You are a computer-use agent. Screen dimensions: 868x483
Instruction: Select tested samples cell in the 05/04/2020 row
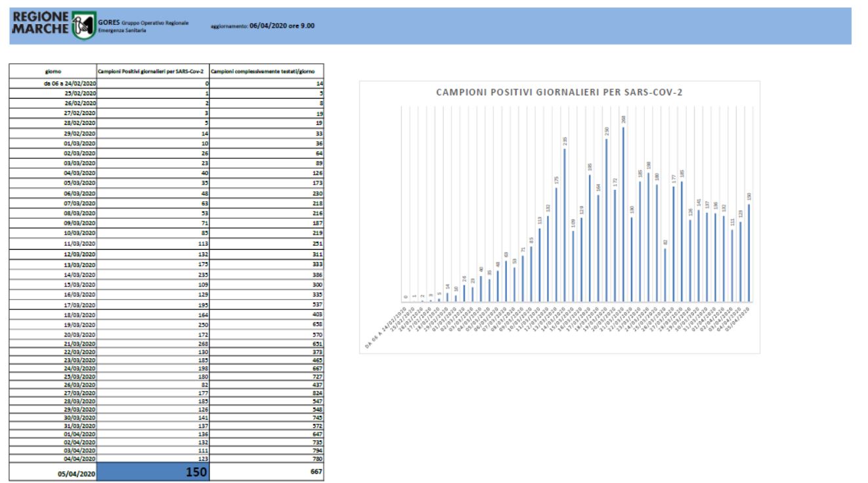[267, 472]
